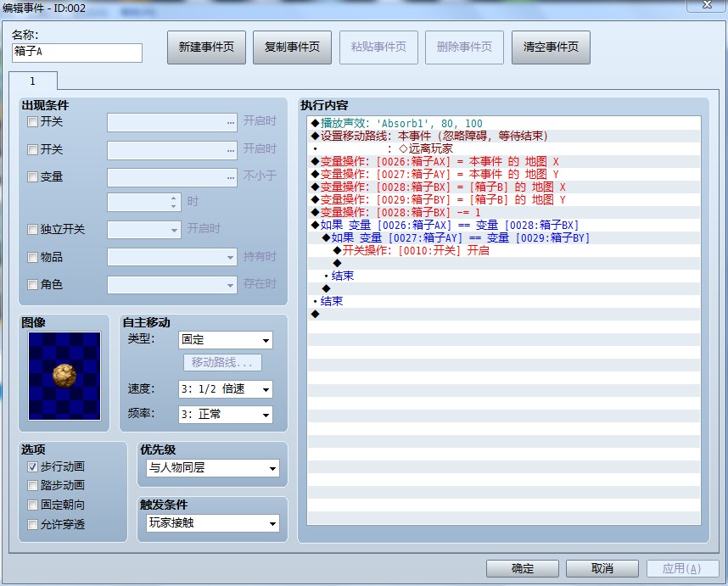Select the 如果 变量 [0026:箱子AX] == line
Screen dimensions: 728x586
point(504,225)
